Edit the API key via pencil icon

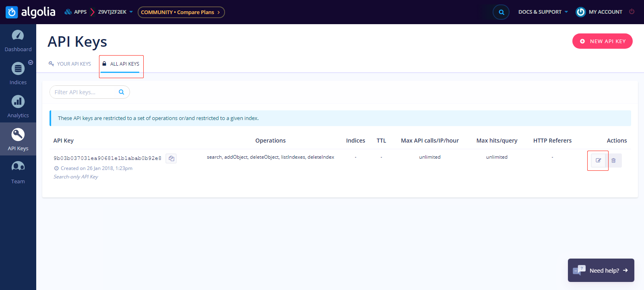(599, 160)
